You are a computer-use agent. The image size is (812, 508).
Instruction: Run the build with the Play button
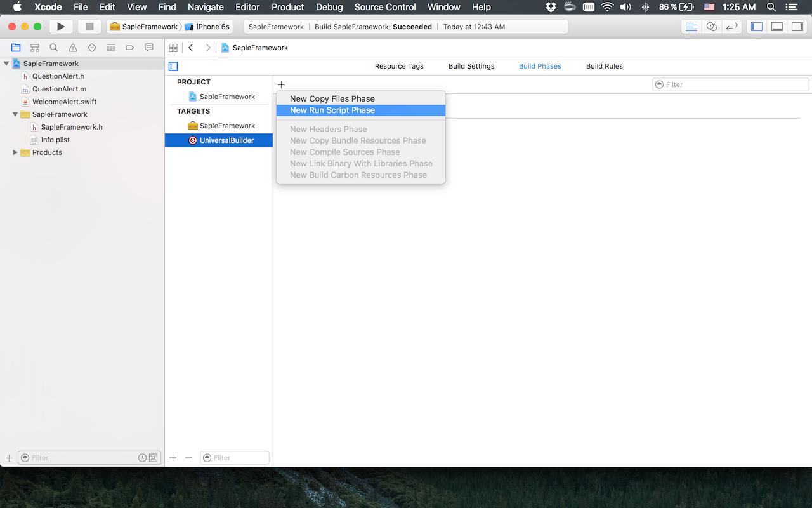[61, 27]
